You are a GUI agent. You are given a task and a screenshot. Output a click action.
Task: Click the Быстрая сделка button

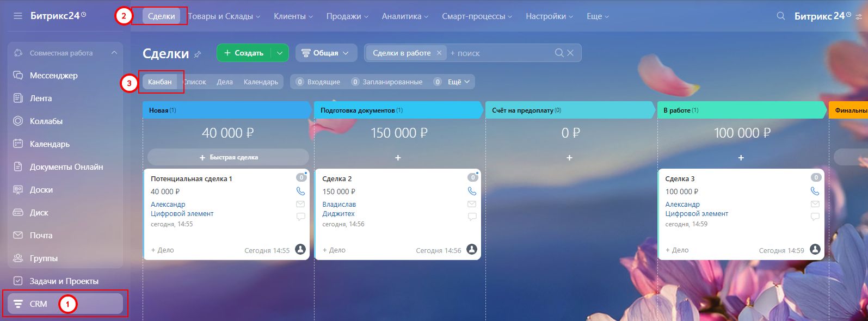(x=228, y=157)
